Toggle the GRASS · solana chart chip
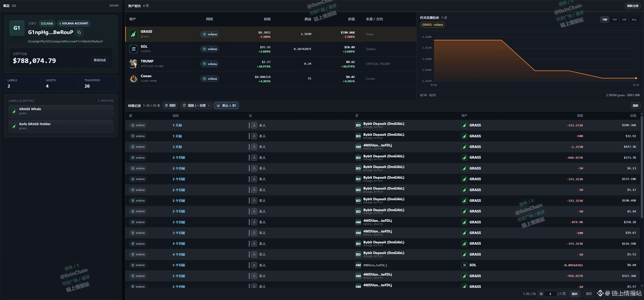Screen dimensions: 644x300 point(432,25)
